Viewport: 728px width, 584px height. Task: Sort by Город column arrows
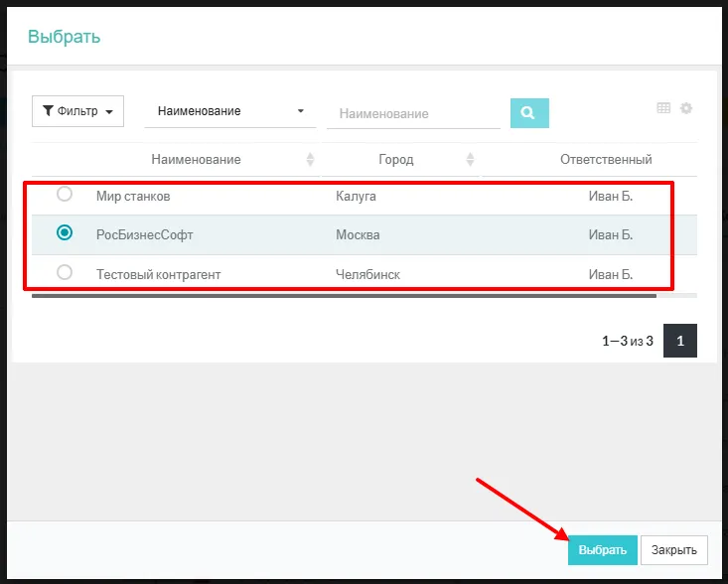470,160
